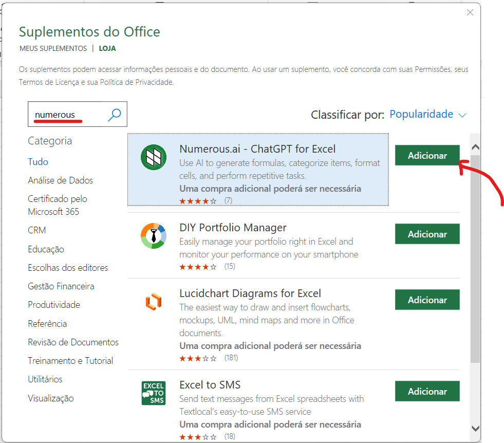
Task: Choose the Produtividade category
Action: coord(53,305)
